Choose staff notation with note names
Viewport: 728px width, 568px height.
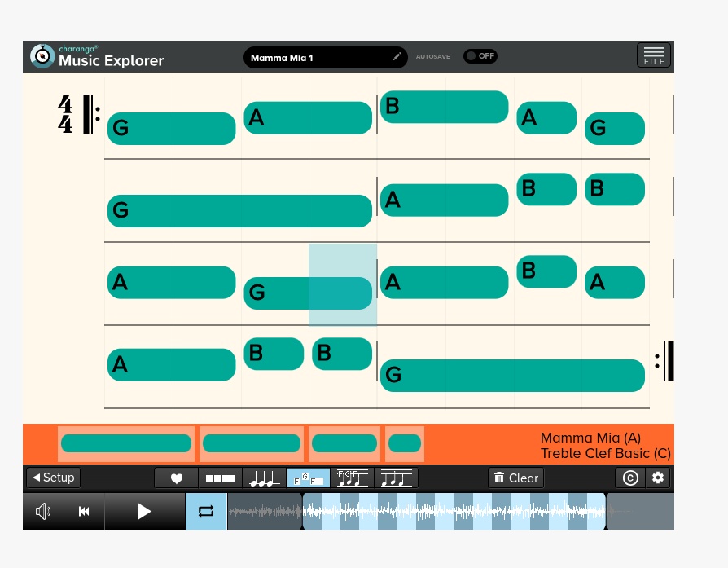(x=353, y=478)
